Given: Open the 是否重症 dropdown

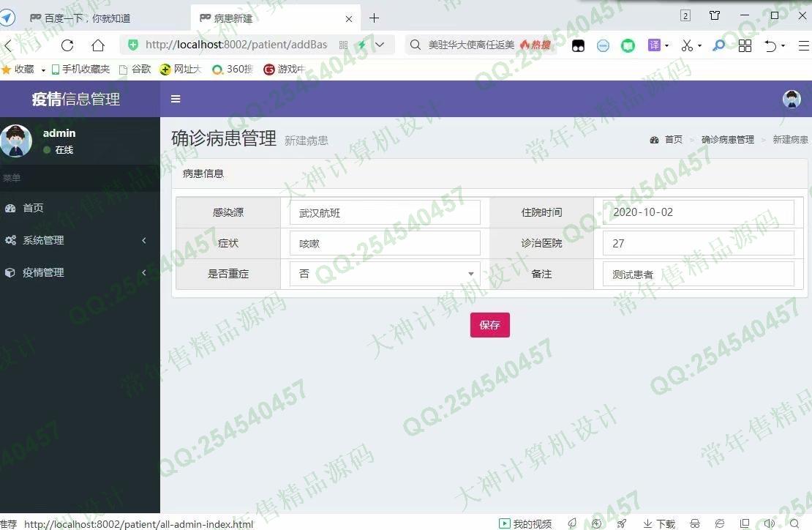Looking at the screenshot, I should 385,274.
